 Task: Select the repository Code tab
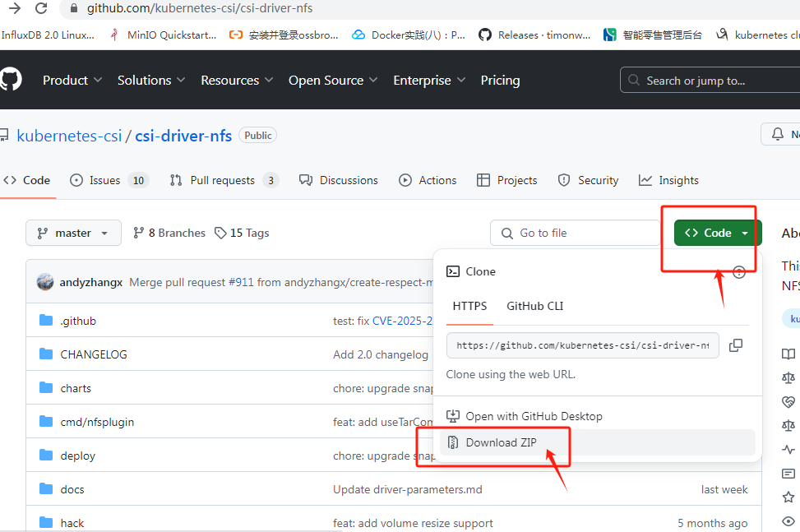(26, 180)
